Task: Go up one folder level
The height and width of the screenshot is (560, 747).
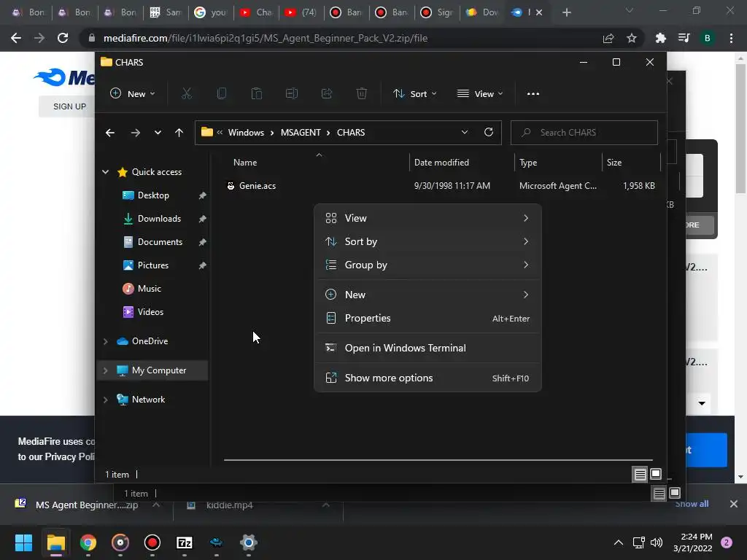Action: coord(179,133)
